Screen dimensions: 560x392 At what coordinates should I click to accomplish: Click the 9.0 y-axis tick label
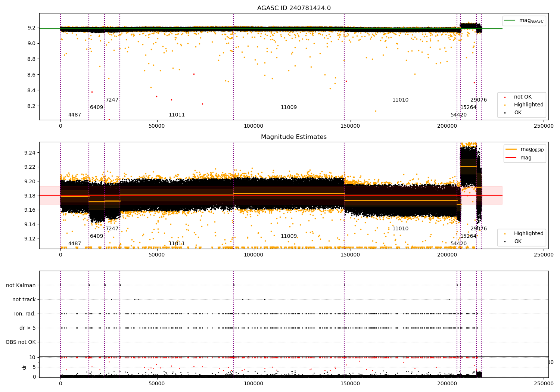[31, 43]
